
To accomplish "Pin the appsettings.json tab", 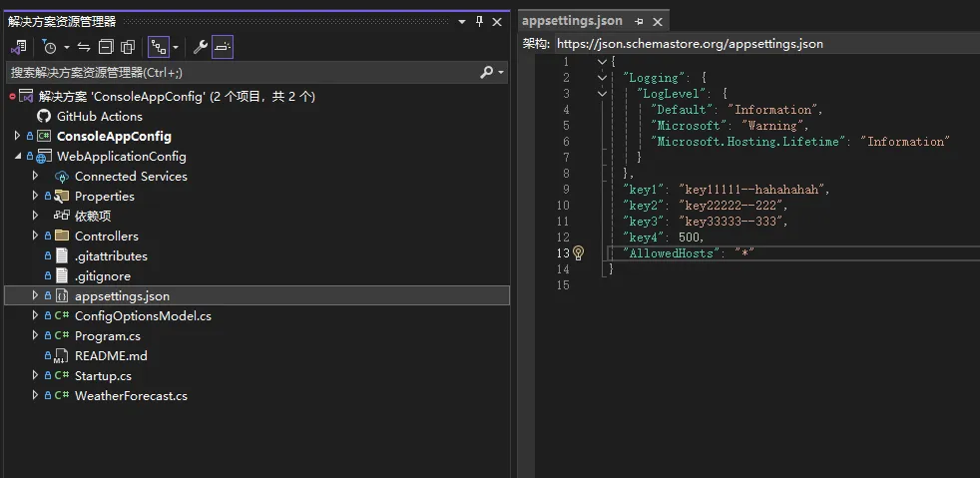I will click(639, 22).
